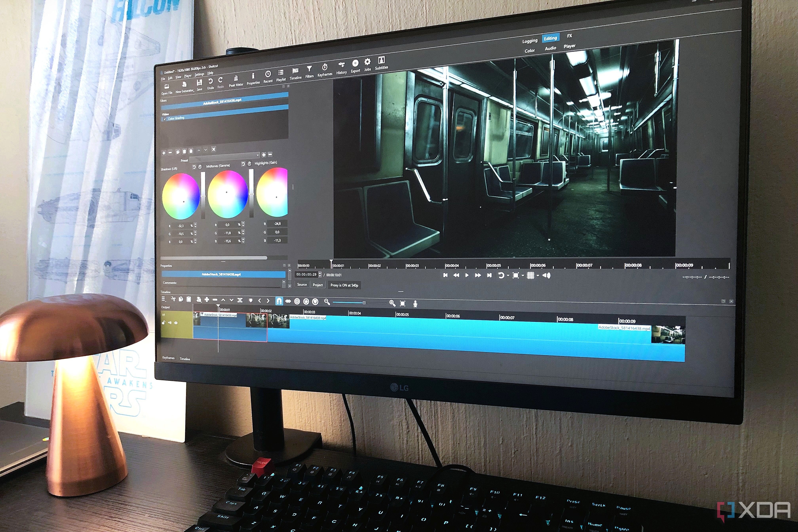
Task: Open the Settings menu
Action: (199, 74)
